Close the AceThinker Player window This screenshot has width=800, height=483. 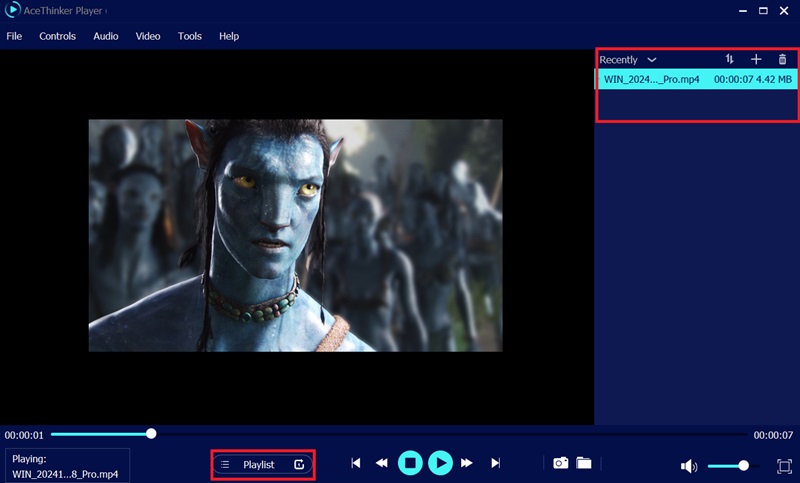coord(784,11)
